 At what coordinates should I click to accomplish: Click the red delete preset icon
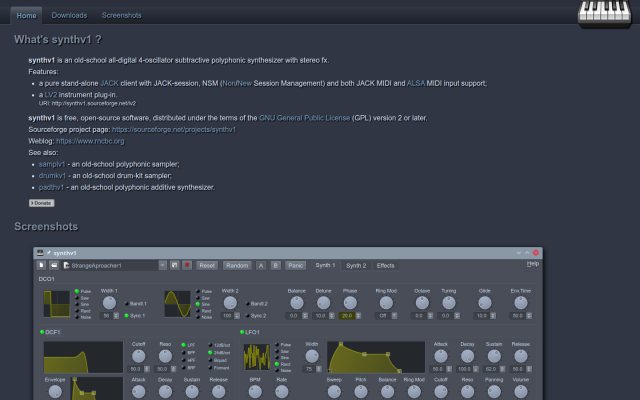coord(187,265)
